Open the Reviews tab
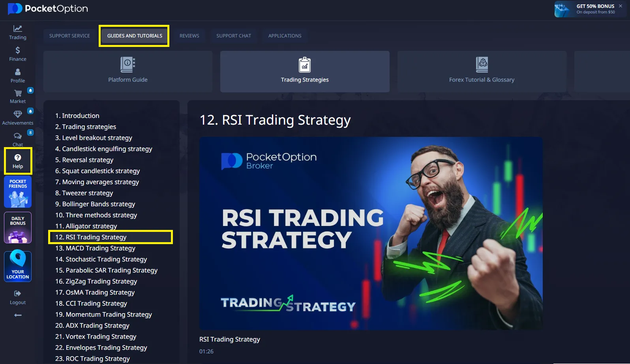The width and height of the screenshot is (630, 364). point(189,36)
